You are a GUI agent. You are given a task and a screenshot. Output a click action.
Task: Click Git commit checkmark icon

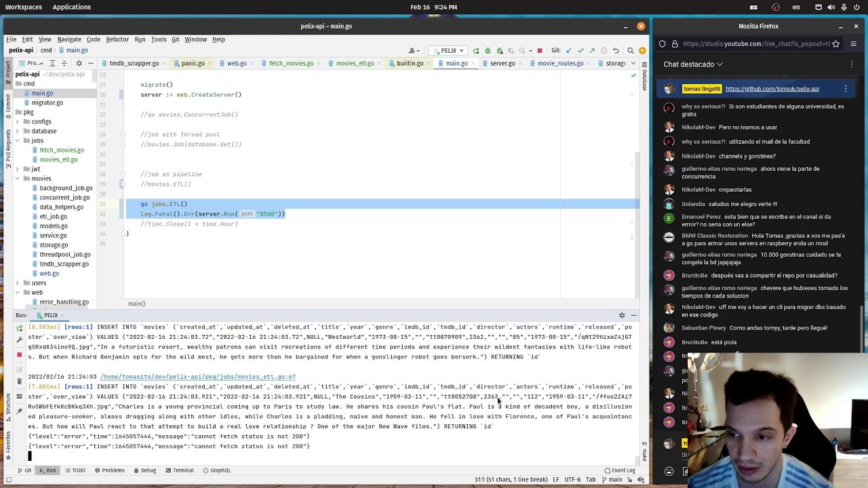pyautogui.click(x=580, y=51)
